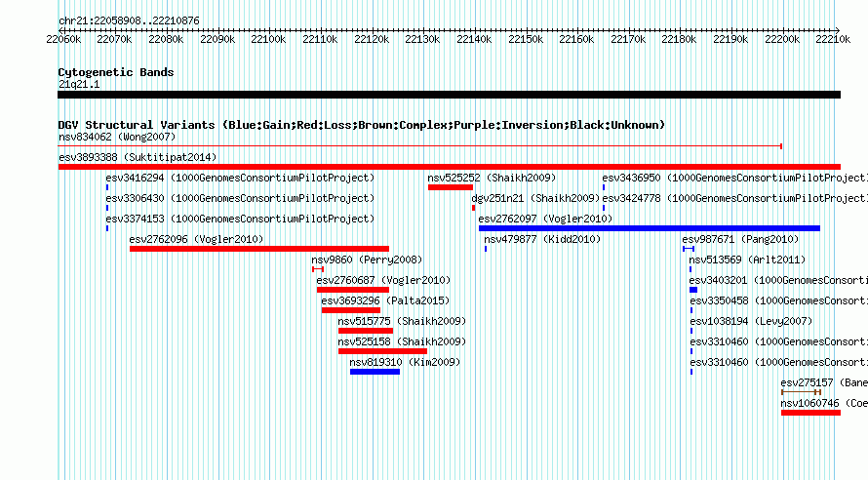Viewport: 868px width, 480px height.
Task: Open variant esv3416294 label
Action: pyautogui.click(x=240, y=178)
